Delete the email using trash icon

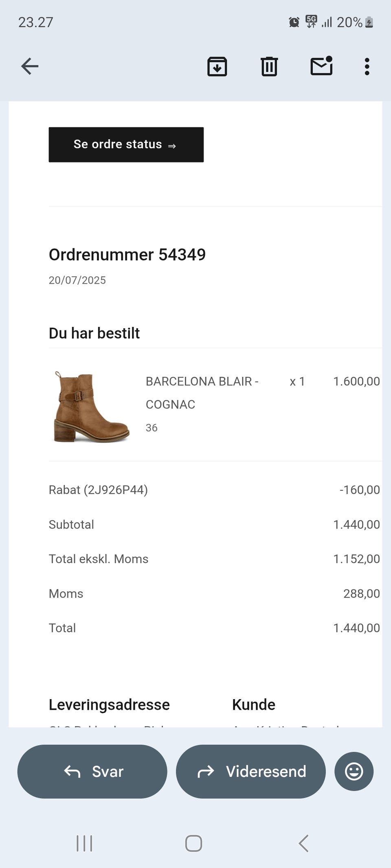click(x=269, y=66)
